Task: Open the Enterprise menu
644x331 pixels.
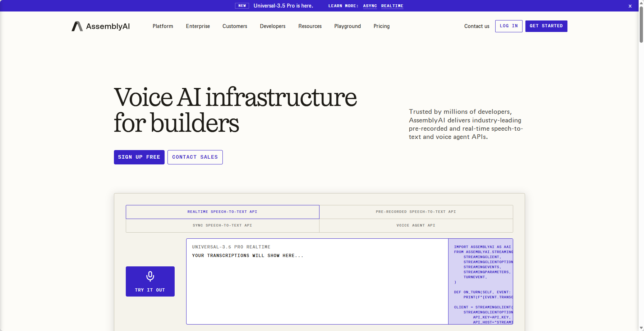Action: (x=198, y=26)
